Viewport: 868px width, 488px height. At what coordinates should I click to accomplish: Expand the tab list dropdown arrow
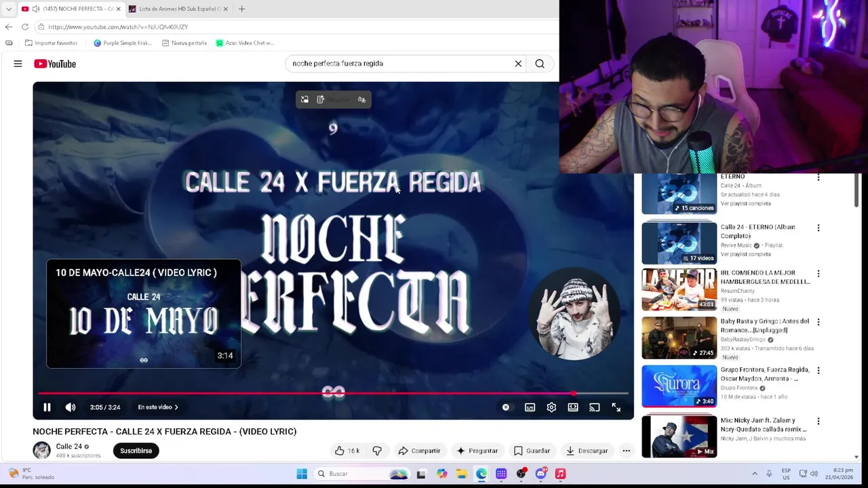point(9,9)
